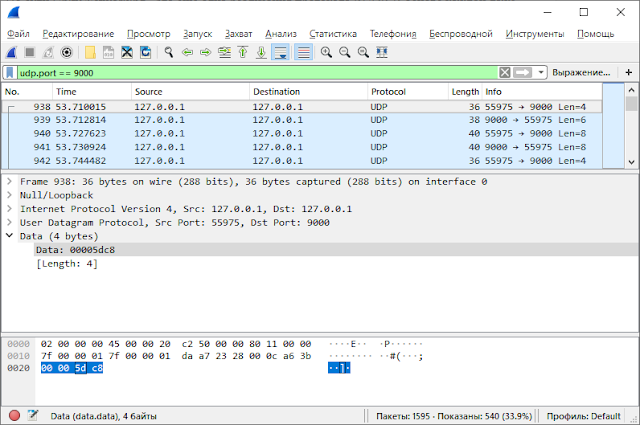Open the Выражение… filter expression dialog
Image resolution: width=640 pixels, height=425 pixels.
(x=581, y=73)
